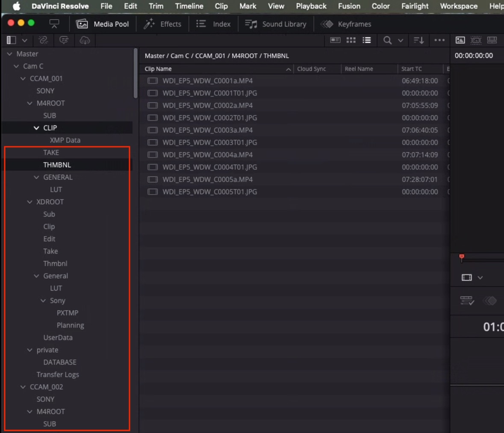Click clip icon for WDI_EP5_WDW_C0003T01.JPG
The width and height of the screenshot is (504, 433).
click(x=152, y=142)
